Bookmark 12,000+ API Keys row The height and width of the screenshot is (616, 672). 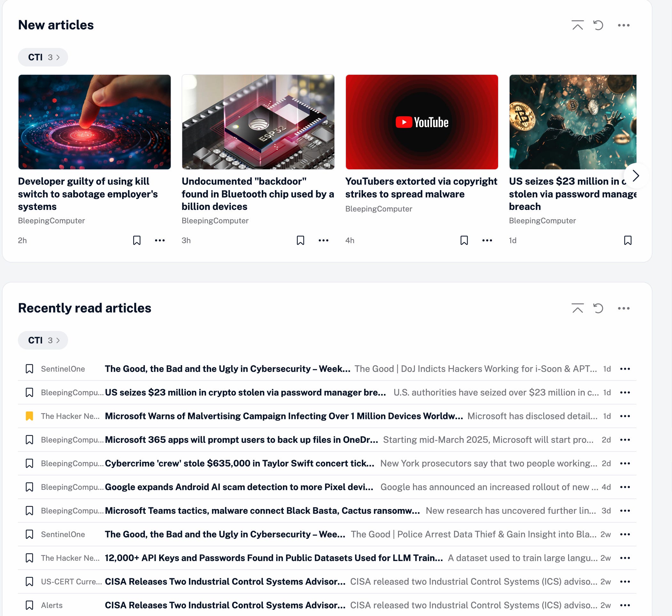(x=29, y=558)
